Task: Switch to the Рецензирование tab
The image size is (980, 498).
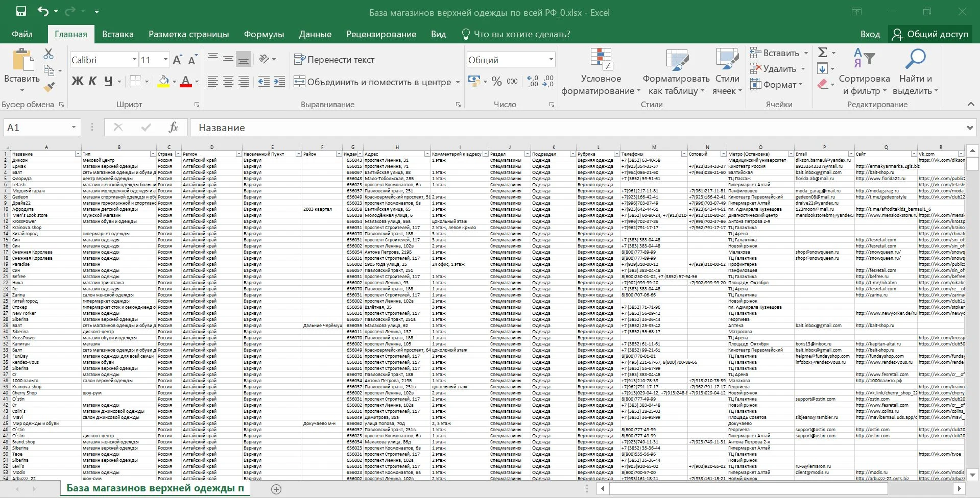Action: (x=381, y=34)
